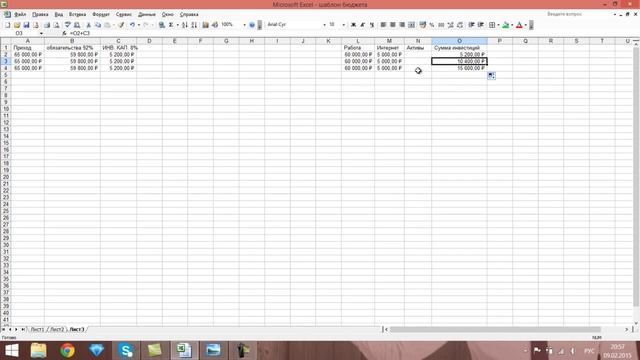Open Print Preview from toolbar
640x360 pixels.
tap(56, 25)
